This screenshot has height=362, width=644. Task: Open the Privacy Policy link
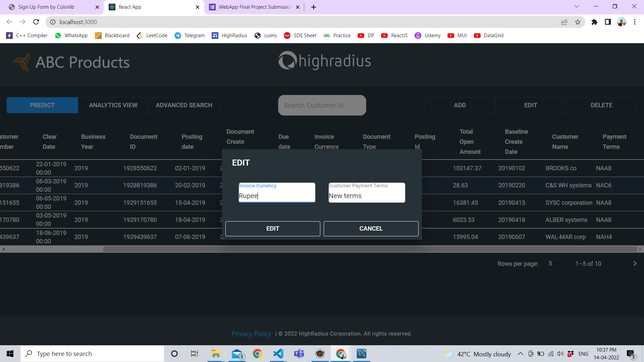[251, 334]
